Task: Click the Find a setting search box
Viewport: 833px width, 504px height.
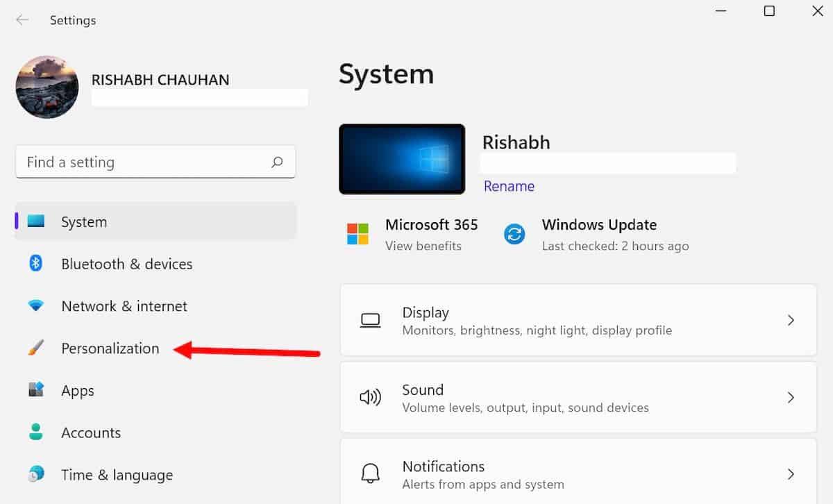Action: tap(142, 162)
